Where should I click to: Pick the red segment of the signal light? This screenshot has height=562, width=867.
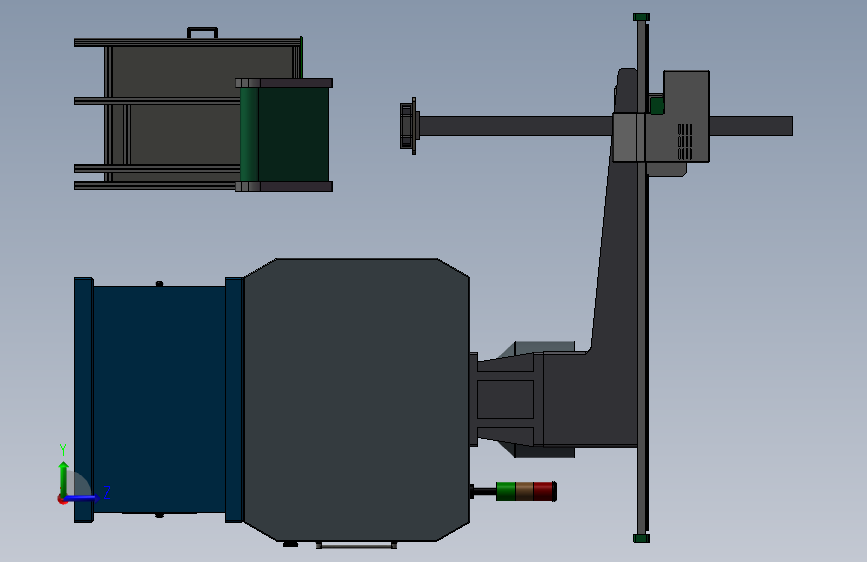(x=544, y=491)
